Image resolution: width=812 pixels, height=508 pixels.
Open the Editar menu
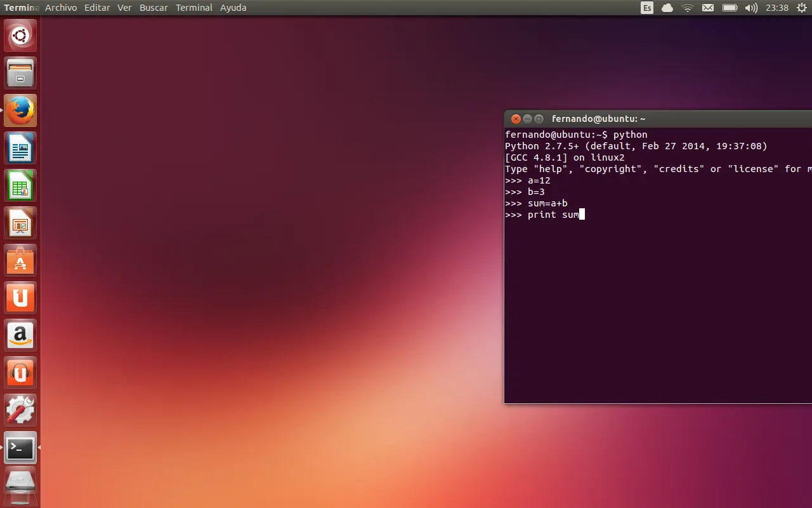click(97, 8)
